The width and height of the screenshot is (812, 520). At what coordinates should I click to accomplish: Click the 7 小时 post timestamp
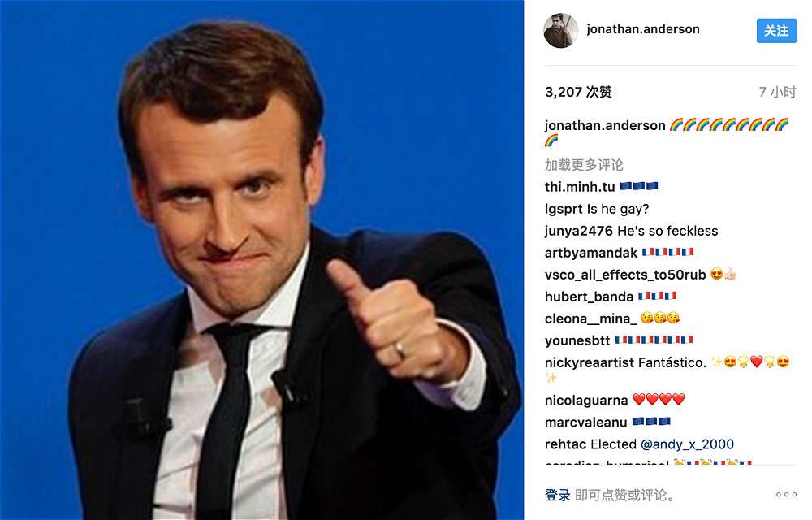[777, 92]
